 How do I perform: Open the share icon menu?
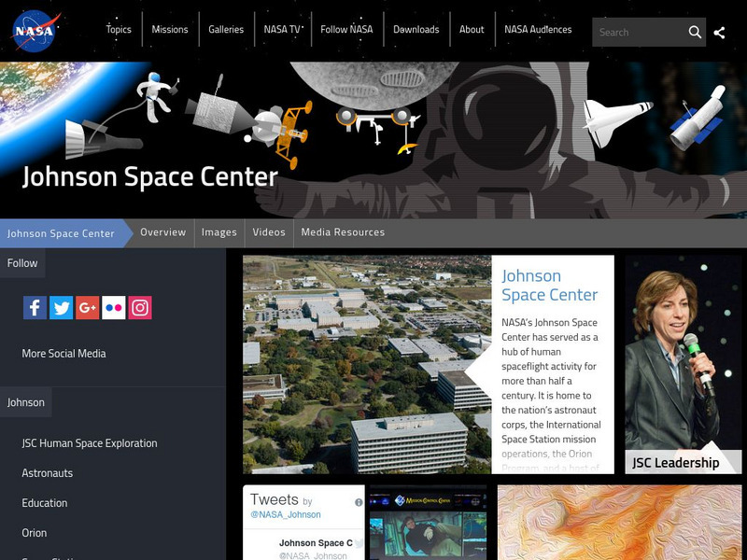click(719, 33)
